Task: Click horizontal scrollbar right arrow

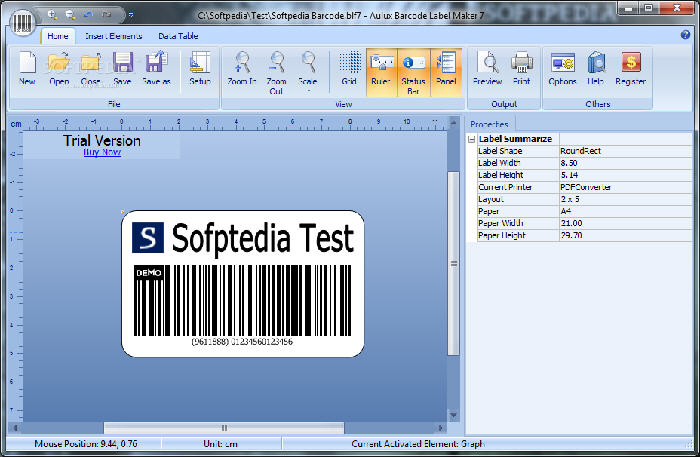Action: pyautogui.click(x=441, y=428)
